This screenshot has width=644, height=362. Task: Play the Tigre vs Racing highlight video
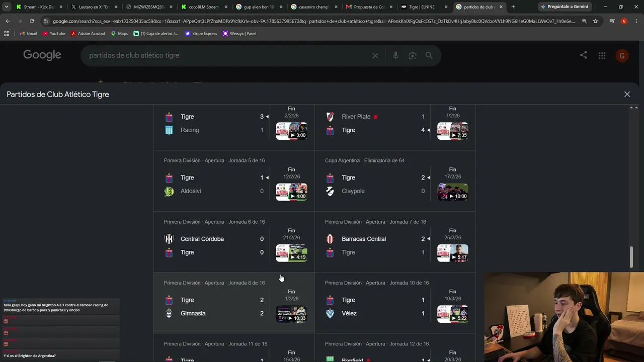(291, 131)
